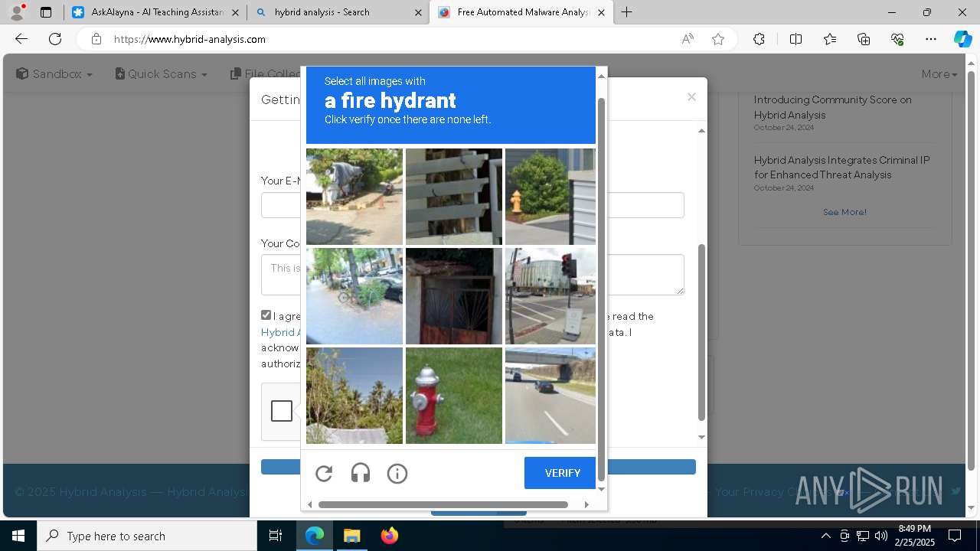Screen dimensions: 980x551
Task: Open Criminal IP integration news link
Action: click(x=841, y=168)
